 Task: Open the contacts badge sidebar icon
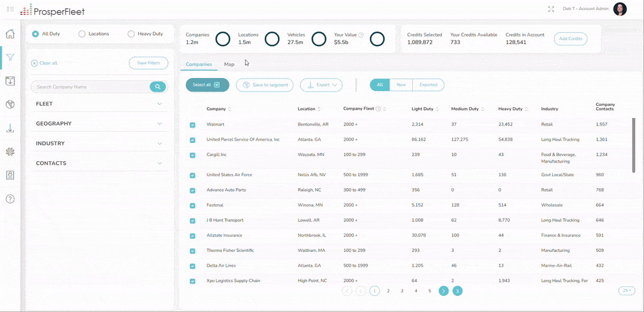[10, 176]
